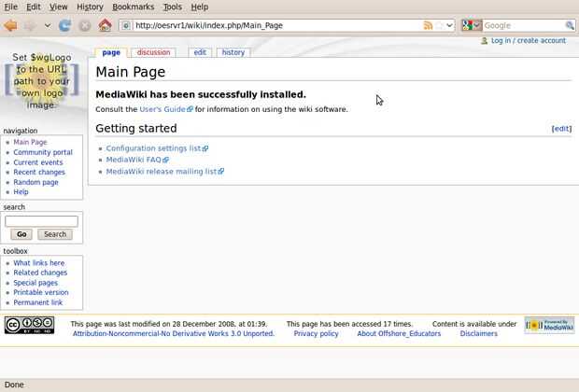
Task: Open the Help navigation link
Action: (21, 192)
